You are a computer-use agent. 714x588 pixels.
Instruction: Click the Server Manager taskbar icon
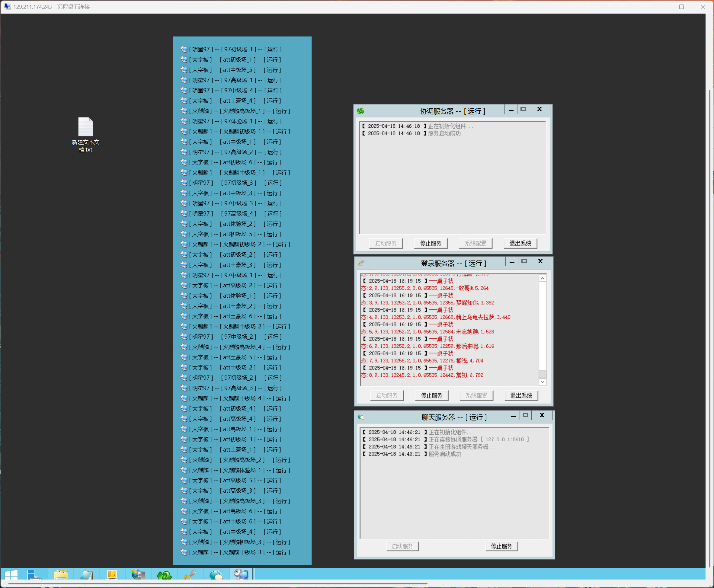click(34, 574)
